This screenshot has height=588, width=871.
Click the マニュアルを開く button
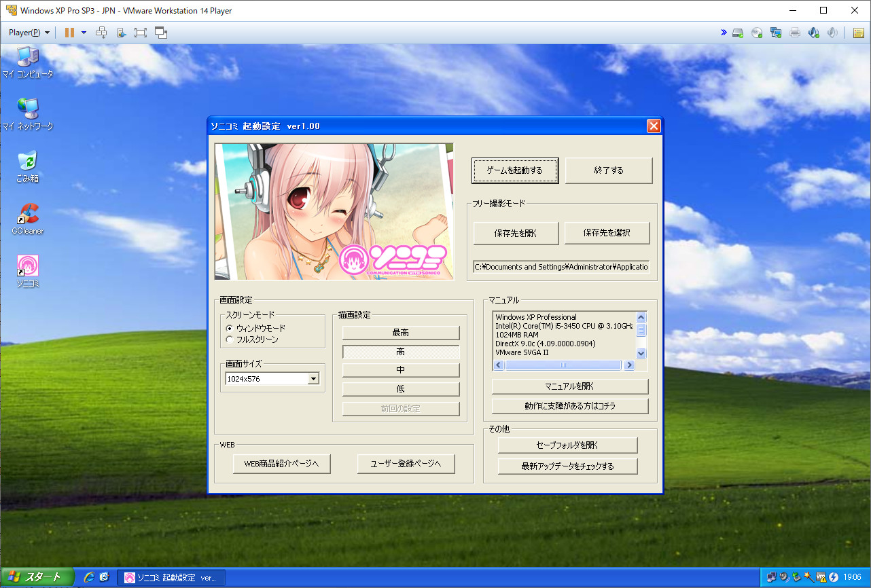570,386
